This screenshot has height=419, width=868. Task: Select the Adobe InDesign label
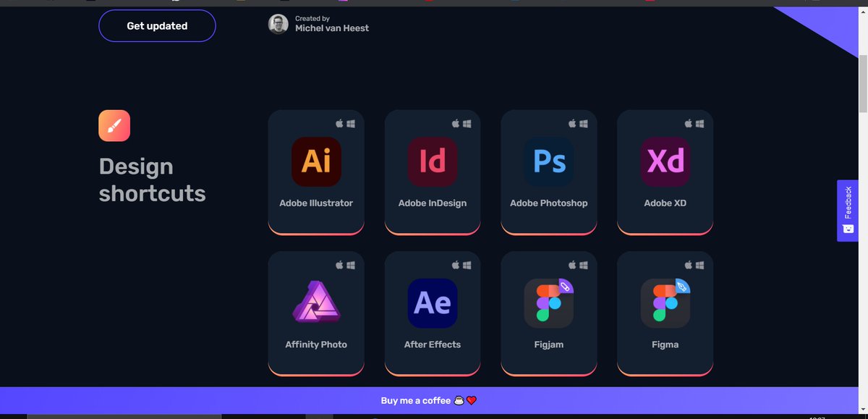[433, 203]
